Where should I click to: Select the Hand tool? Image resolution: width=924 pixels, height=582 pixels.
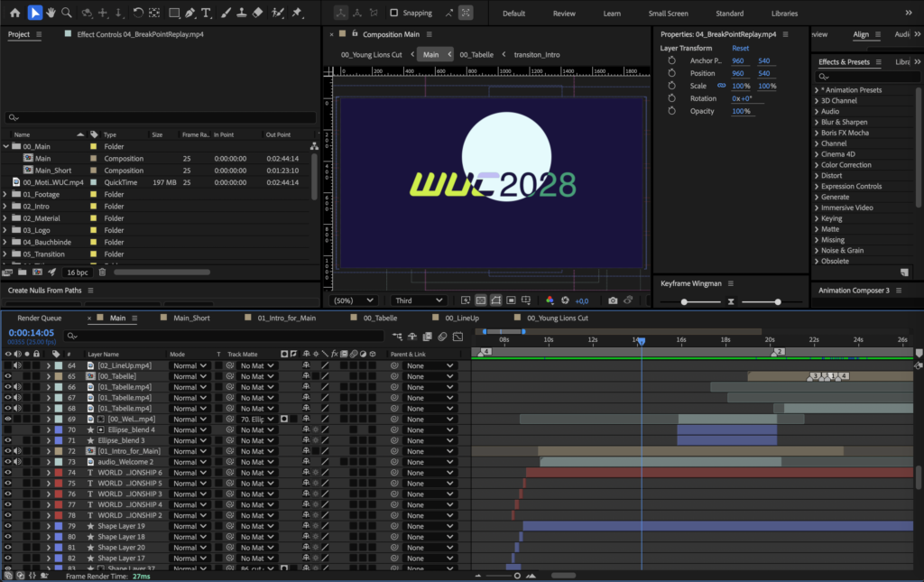pyautogui.click(x=51, y=13)
